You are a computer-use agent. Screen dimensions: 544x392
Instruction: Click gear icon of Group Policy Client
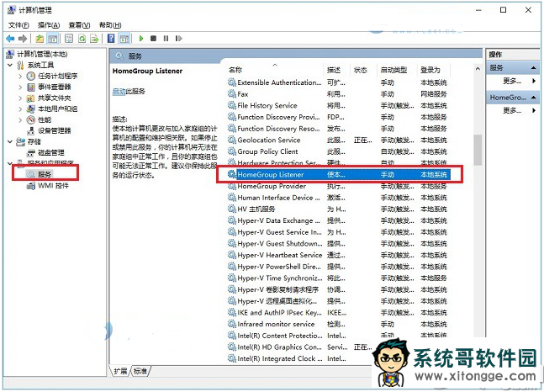232,151
